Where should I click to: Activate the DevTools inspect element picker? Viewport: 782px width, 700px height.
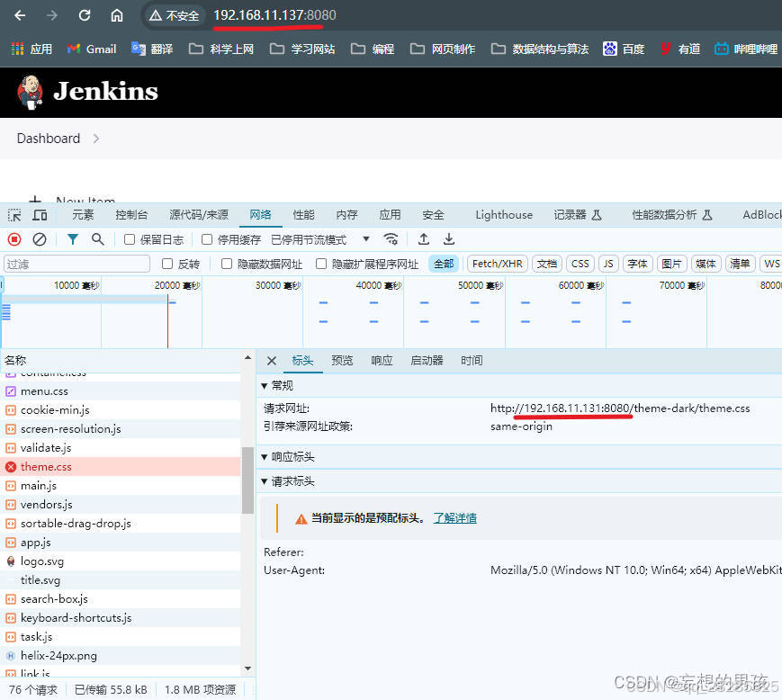pos(14,215)
